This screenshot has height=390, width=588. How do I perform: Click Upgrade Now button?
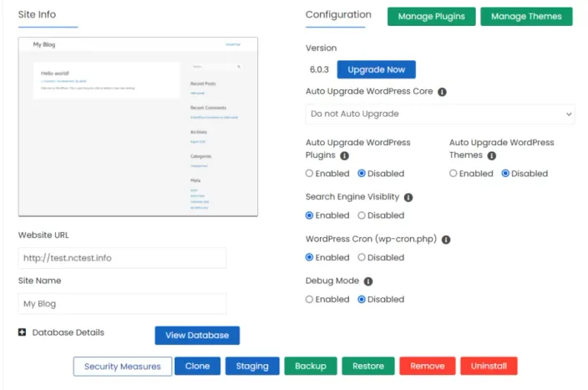pyautogui.click(x=376, y=69)
